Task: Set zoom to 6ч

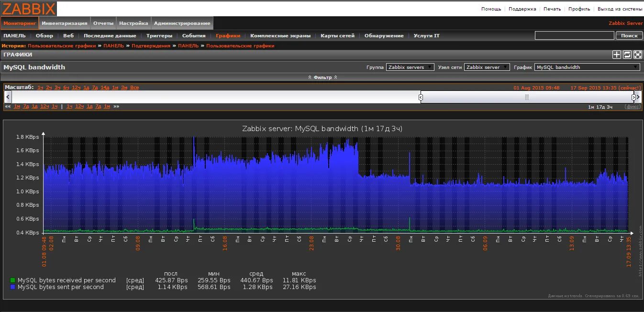Action: click(x=66, y=88)
